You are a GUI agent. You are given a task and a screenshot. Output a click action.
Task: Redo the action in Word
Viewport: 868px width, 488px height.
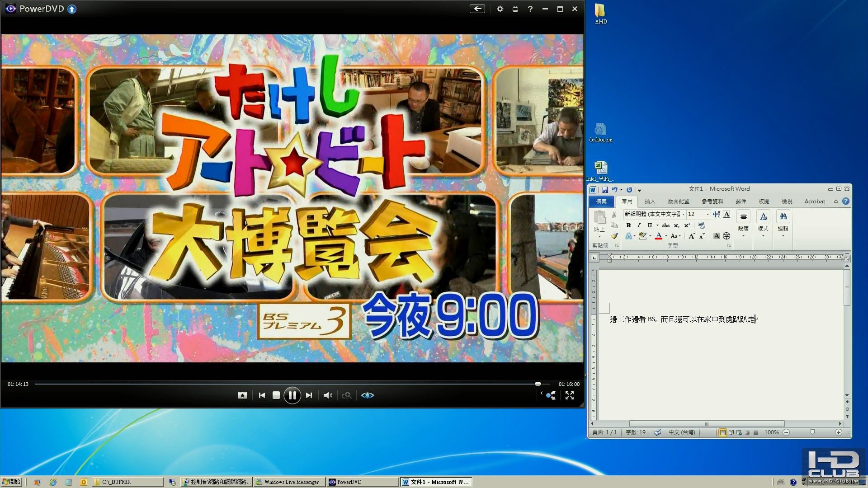tap(629, 190)
